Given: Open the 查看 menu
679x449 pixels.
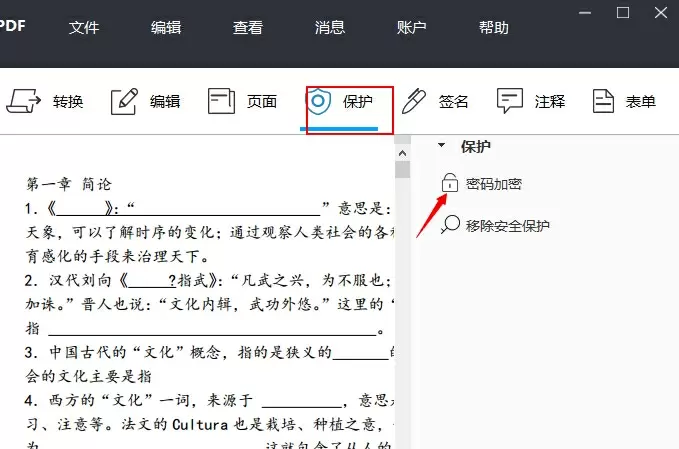Looking at the screenshot, I should 248,27.
